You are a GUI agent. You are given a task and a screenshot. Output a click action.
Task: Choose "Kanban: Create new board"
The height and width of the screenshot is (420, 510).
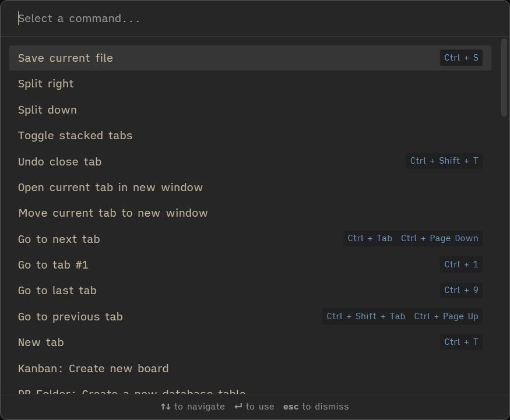(93, 368)
